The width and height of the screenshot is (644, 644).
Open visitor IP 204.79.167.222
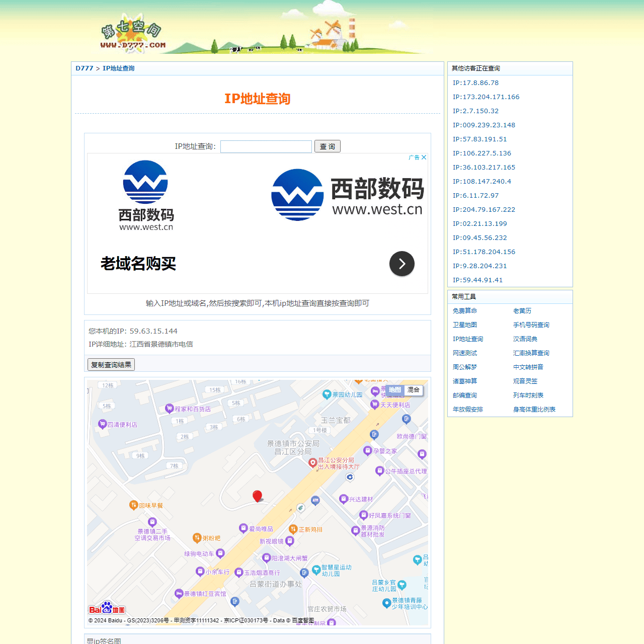(x=484, y=210)
